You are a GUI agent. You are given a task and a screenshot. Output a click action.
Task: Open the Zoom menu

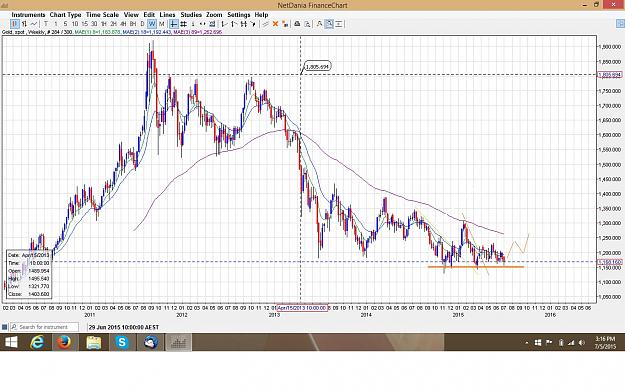(x=214, y=15)
